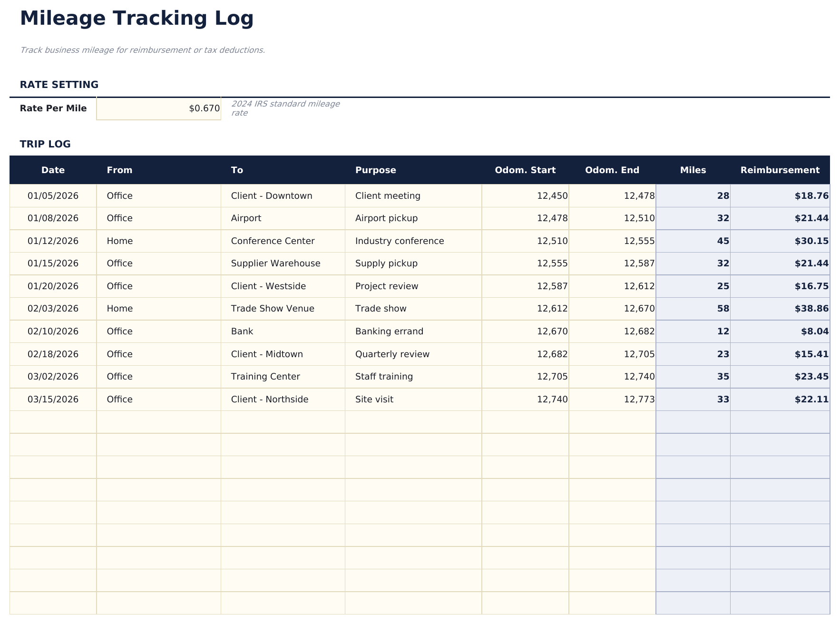Select the Odom. Start column header
Screen dimensions: 840x624
(525, 170)
